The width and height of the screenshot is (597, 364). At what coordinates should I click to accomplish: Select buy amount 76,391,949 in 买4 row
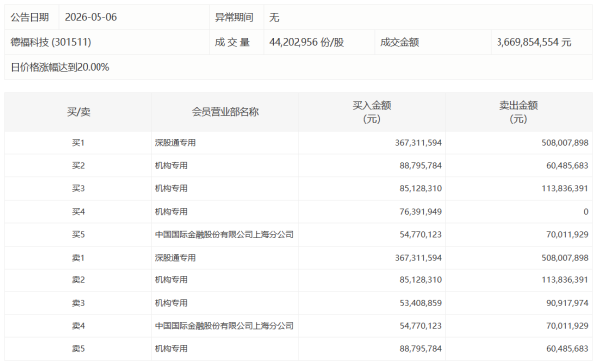coord(420,211)
